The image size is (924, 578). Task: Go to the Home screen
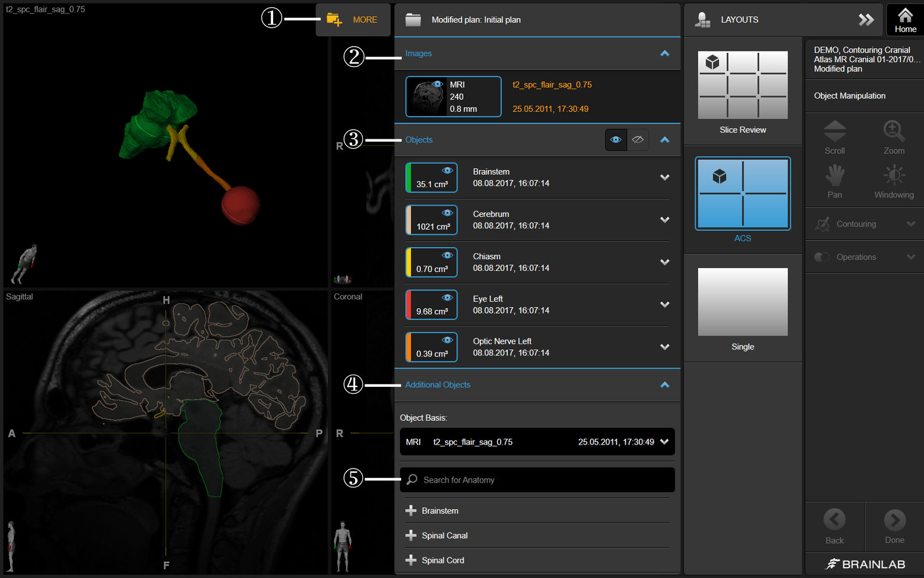click(905, 20)
